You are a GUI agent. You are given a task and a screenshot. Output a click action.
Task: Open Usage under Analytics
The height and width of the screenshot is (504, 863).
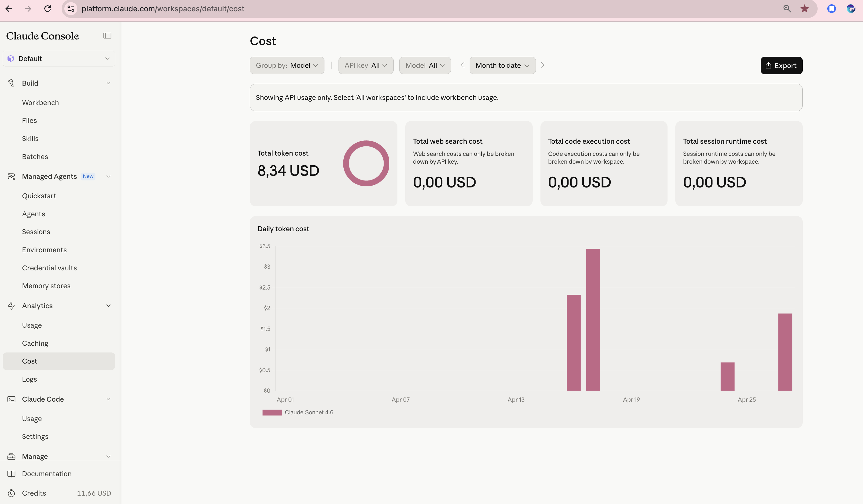(32, 325)
